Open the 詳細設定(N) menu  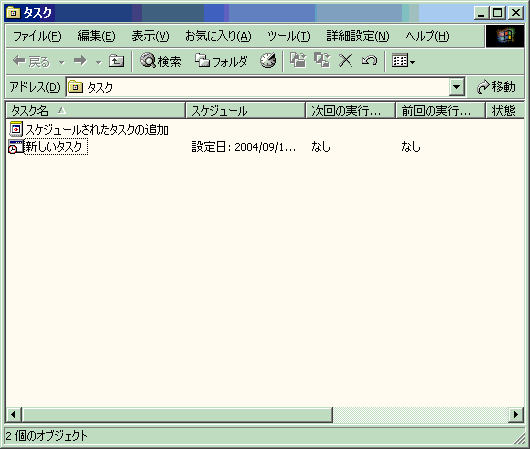[x=358, y=36]
